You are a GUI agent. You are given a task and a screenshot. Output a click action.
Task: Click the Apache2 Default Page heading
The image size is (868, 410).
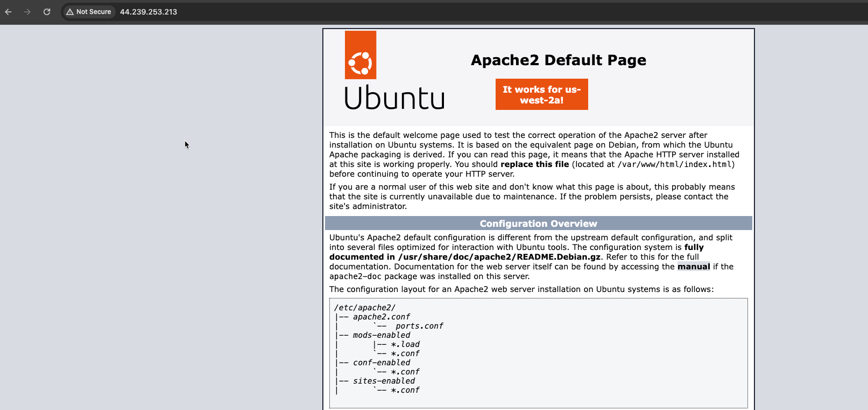tap(559, 60)
